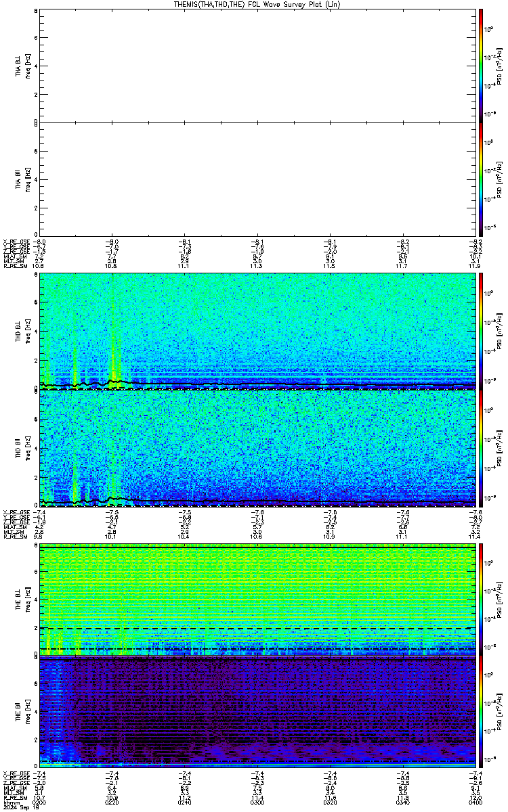Click the R_RE_SM row label under THE panels

coord(16,797)
